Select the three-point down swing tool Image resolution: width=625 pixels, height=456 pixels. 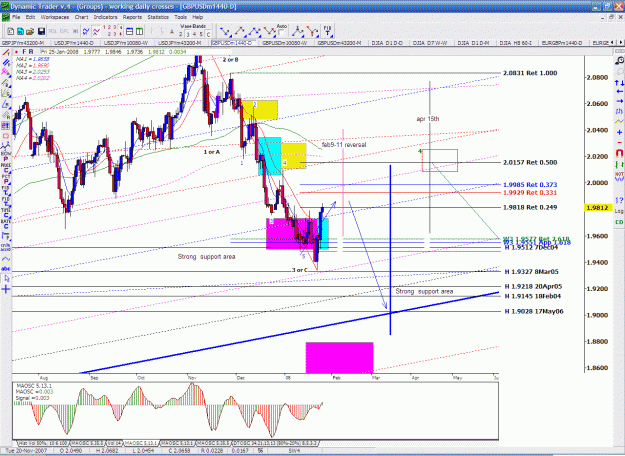tap(269, 31)
